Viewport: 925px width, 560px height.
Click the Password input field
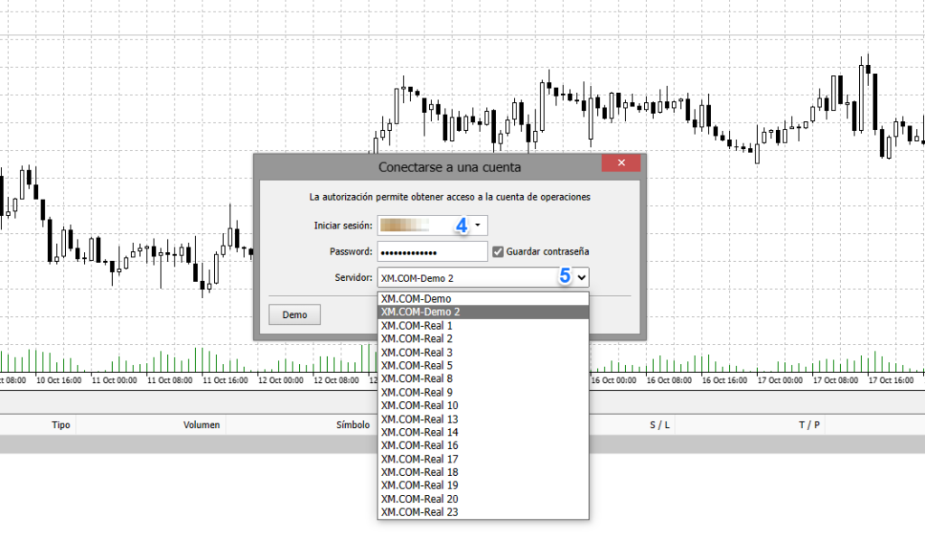433,252
